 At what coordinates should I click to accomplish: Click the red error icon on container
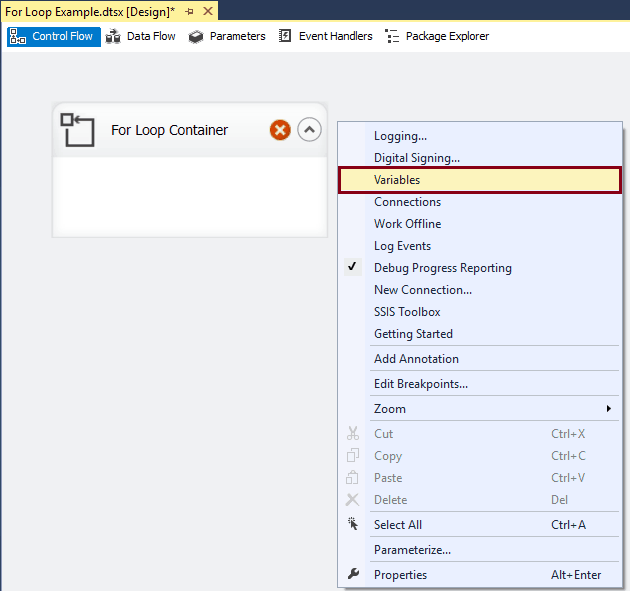(x=280, y=130)
